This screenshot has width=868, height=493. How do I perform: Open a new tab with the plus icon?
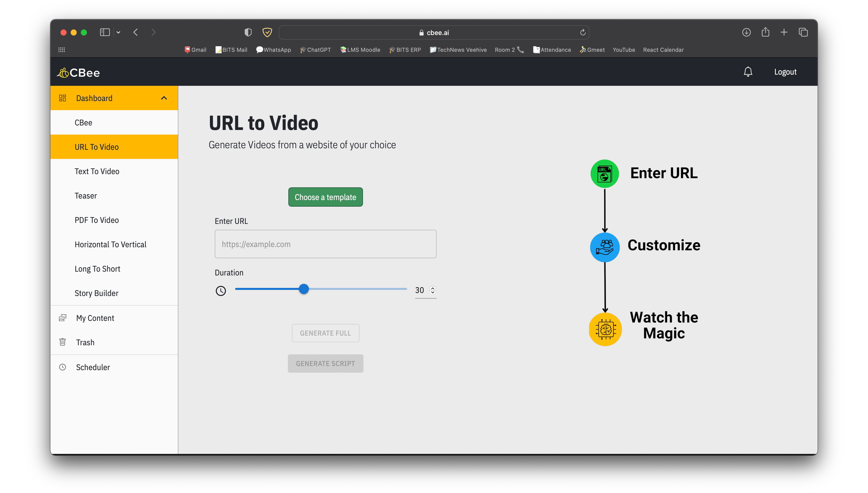(x=784, y=32)
